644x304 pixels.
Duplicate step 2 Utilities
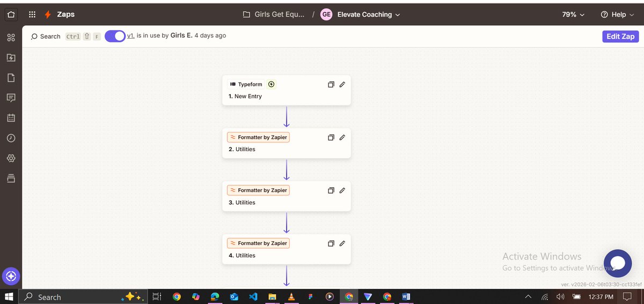pyautogui.click(x=331, y=137)
